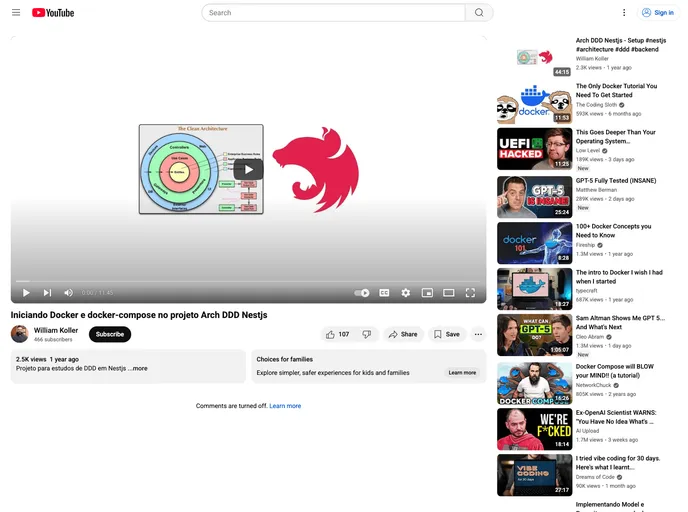Share the video

pos(403,334)
